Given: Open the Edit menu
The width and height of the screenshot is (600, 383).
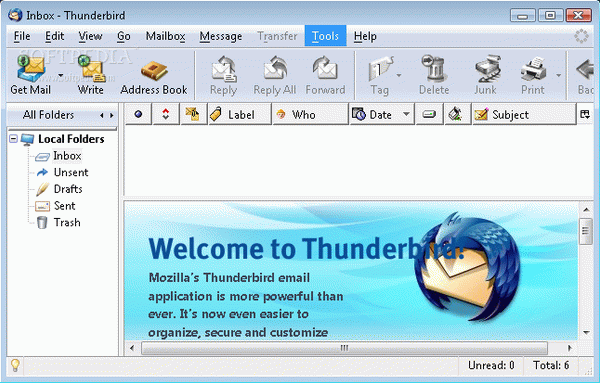Looking at the screenshot, I should point(54,36).
